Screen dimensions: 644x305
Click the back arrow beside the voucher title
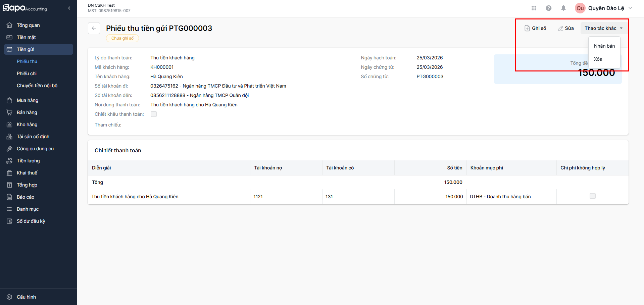pos(94,28)
